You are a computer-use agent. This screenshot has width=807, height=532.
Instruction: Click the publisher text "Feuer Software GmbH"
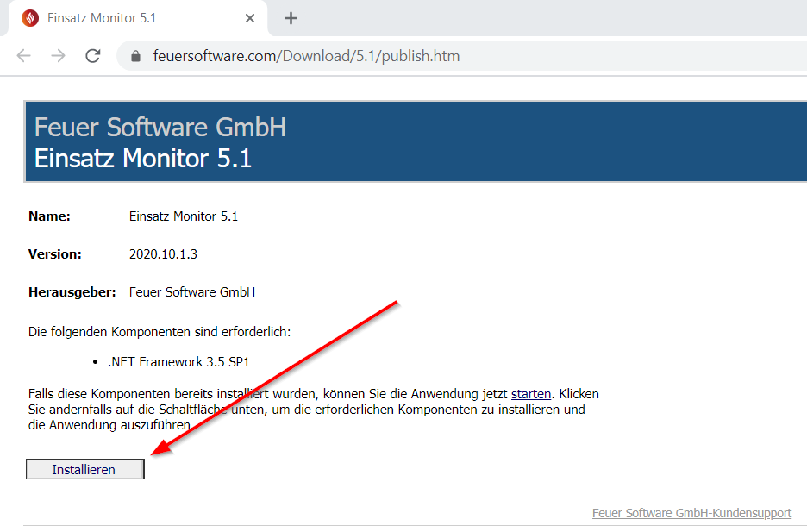[191, 292]
